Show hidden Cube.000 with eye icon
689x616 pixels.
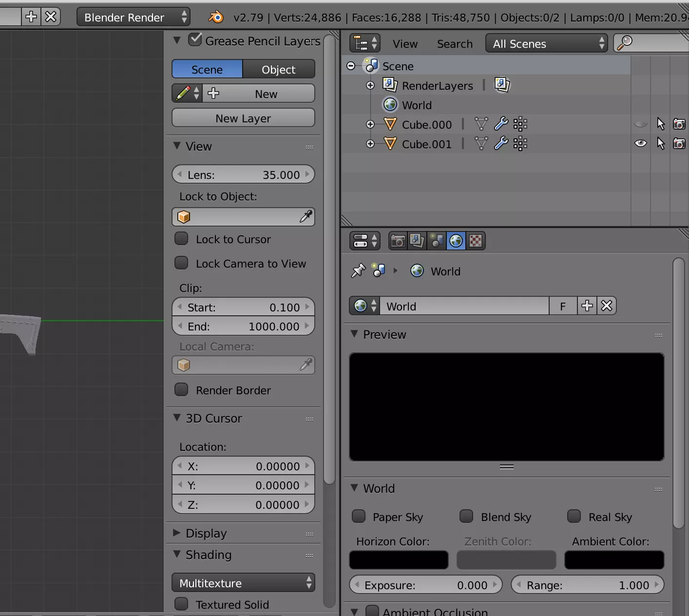tap(640, 124)
